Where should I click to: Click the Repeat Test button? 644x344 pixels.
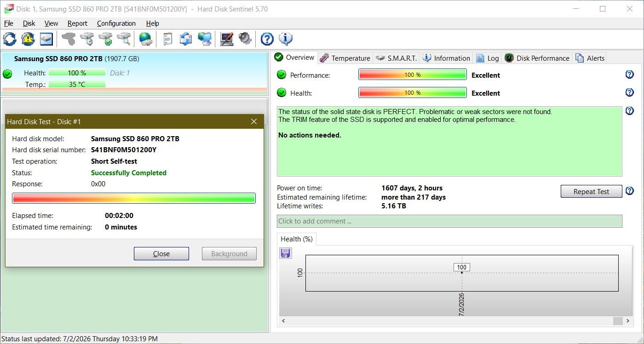[591, 191]
